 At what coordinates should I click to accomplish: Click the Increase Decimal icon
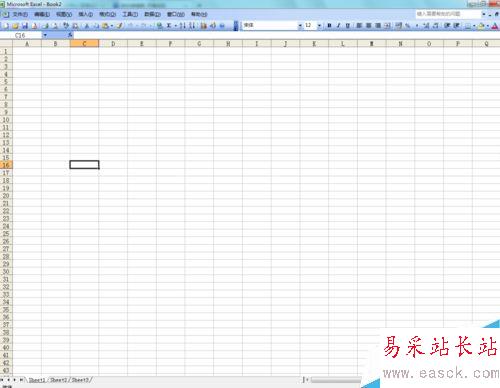tap(426, 26)
